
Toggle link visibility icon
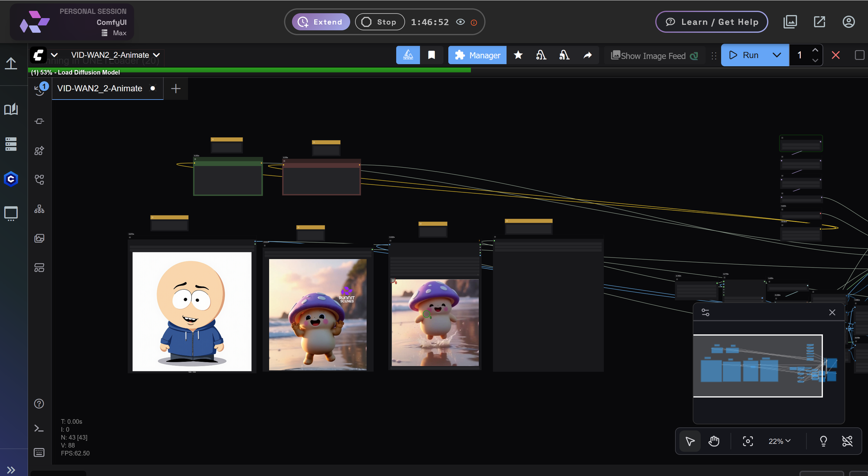tap(847, 441)
